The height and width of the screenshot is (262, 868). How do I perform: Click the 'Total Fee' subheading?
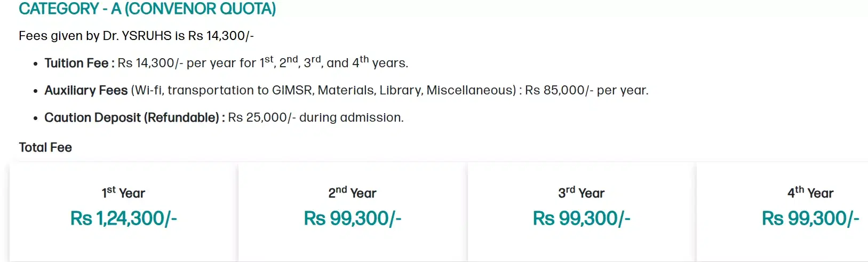[45, 147]
